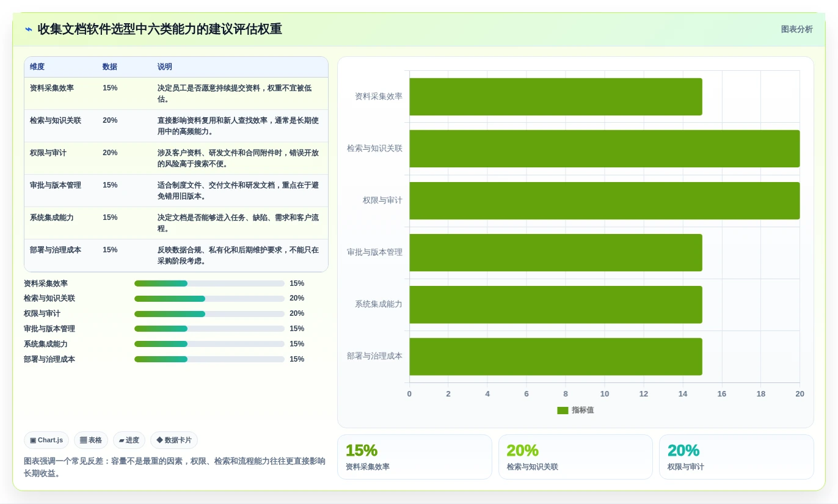Select the 进度 tag chip
The image size is (838, 504).
[129, 440]
